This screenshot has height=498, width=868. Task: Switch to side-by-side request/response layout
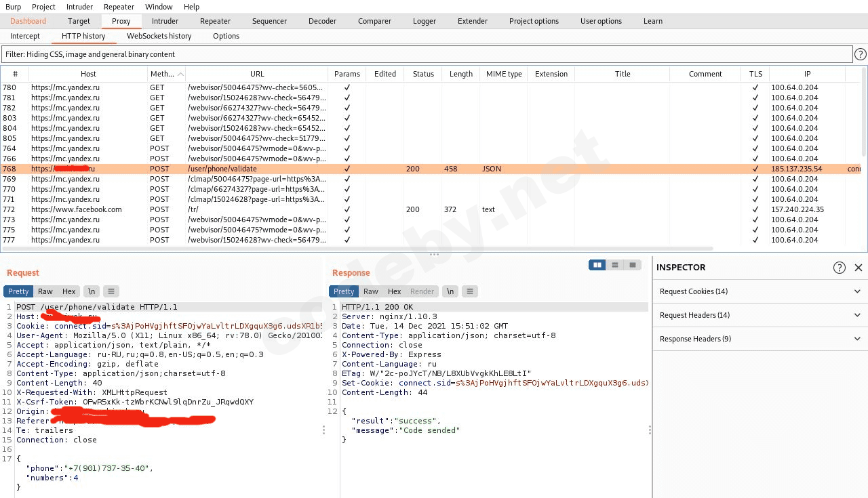pyautogui.click(x=597, y=265)
